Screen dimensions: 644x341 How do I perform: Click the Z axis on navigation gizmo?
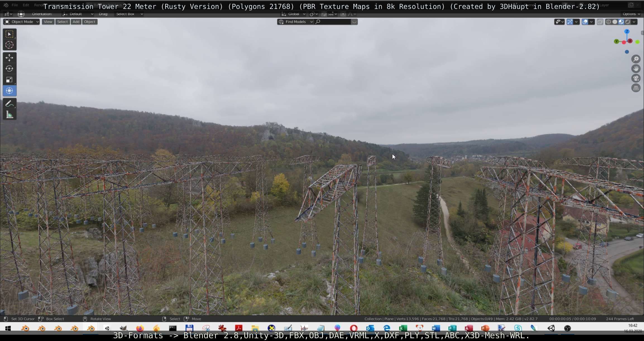coord(627,32)
